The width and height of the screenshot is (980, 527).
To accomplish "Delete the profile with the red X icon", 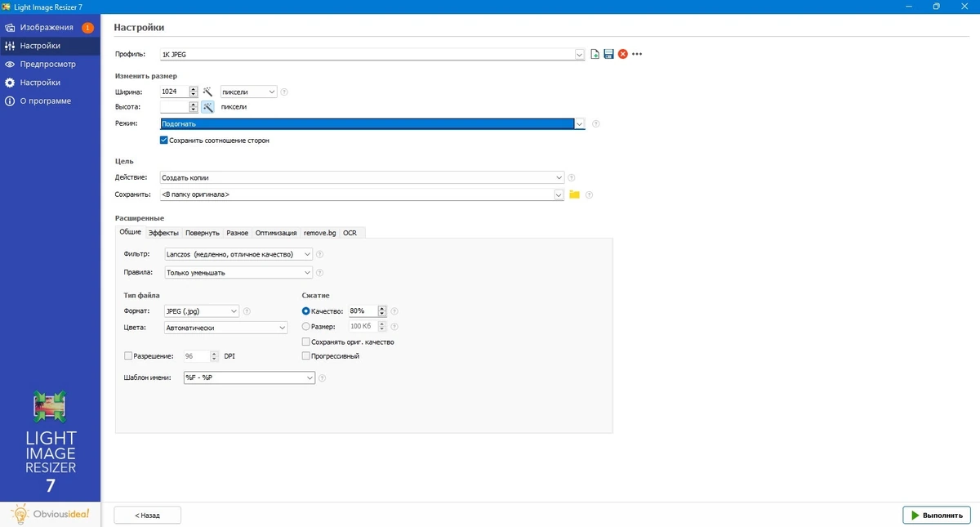I will pyautogui.click(x=622, y=54).
